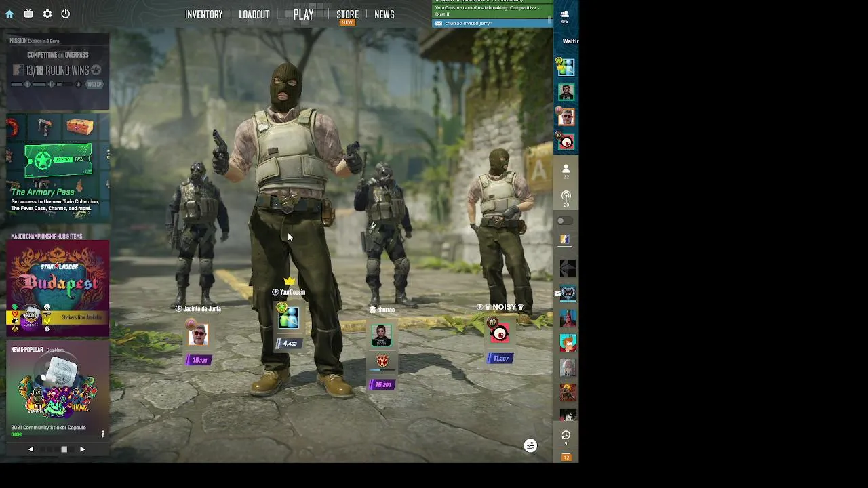Select the sunglasses man avatar in sidebar
This screenshot has width=868, height=488.
click(x=566, y=117)
